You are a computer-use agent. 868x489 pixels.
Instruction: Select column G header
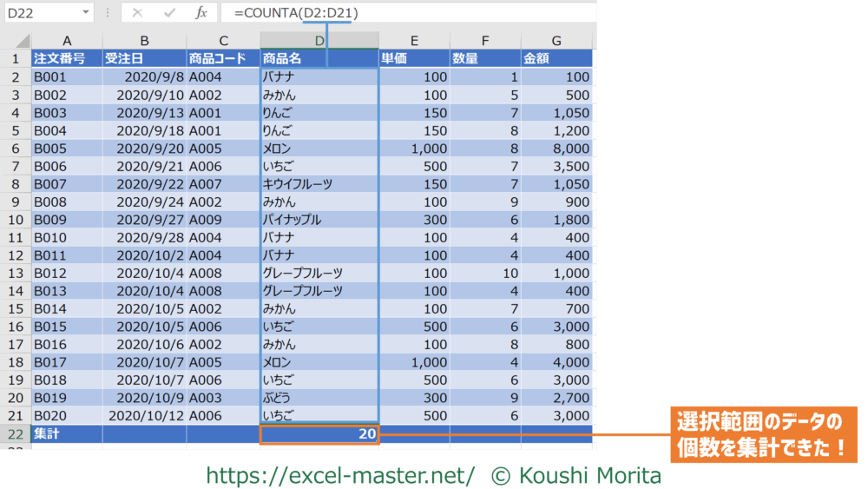pos(556,41)
